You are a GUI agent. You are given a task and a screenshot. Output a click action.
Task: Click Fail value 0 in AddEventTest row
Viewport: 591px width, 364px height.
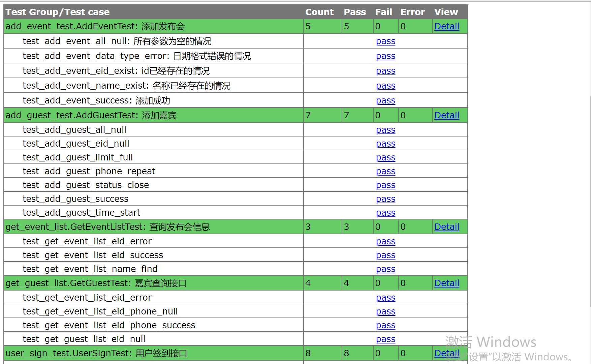point(378,26)
